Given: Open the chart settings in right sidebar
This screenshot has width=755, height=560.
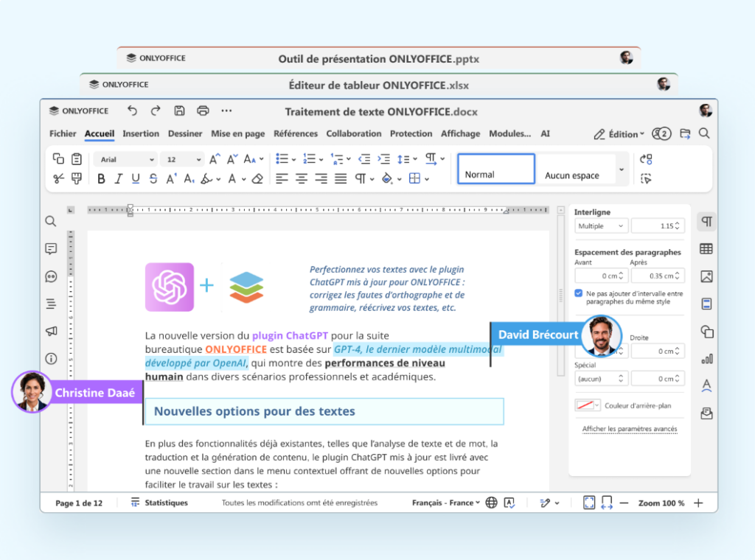Looking at the screenshot, I should tap(706, 359).
